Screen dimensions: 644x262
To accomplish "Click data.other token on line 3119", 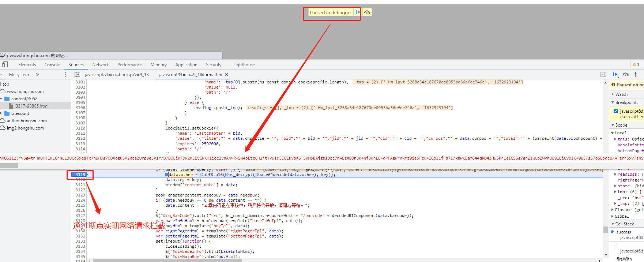I will pos(180,175).
